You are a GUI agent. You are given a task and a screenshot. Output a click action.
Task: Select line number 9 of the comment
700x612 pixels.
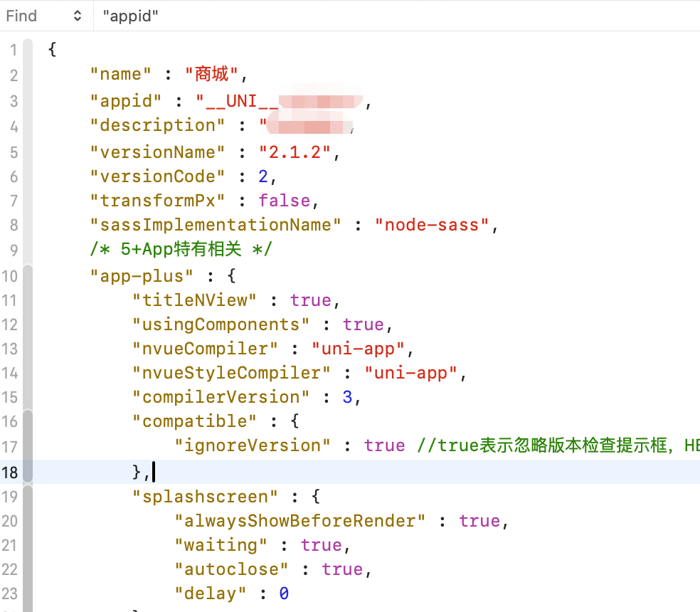coord(14,249)
